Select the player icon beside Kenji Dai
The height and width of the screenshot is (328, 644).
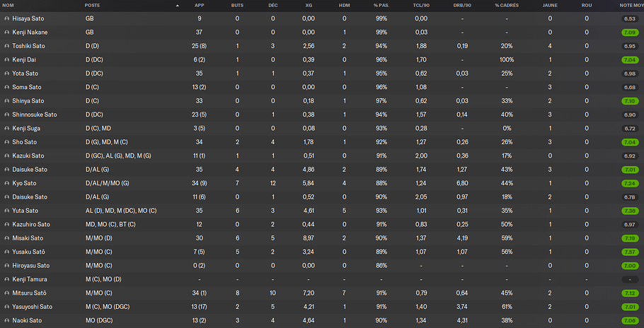6,60
